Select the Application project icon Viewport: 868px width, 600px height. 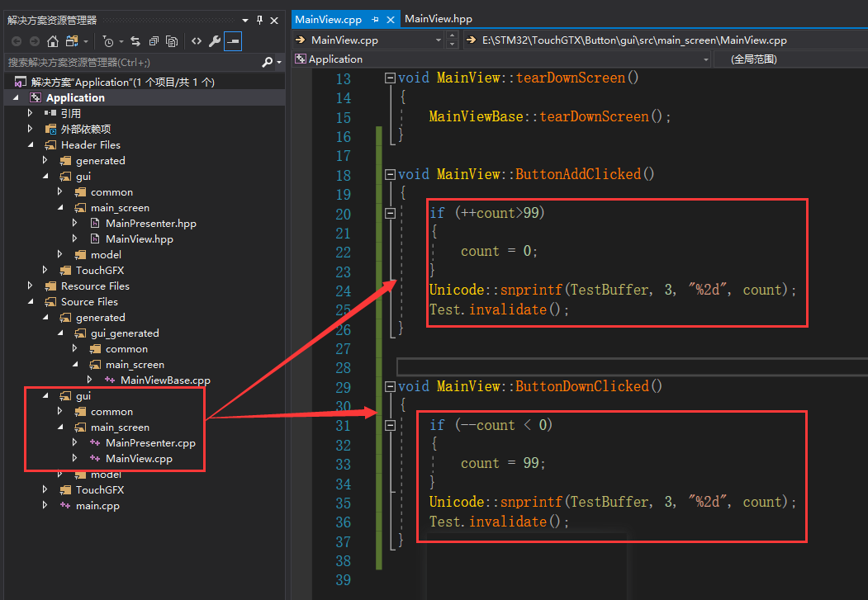pyautogui.click(x=36, y=98)
